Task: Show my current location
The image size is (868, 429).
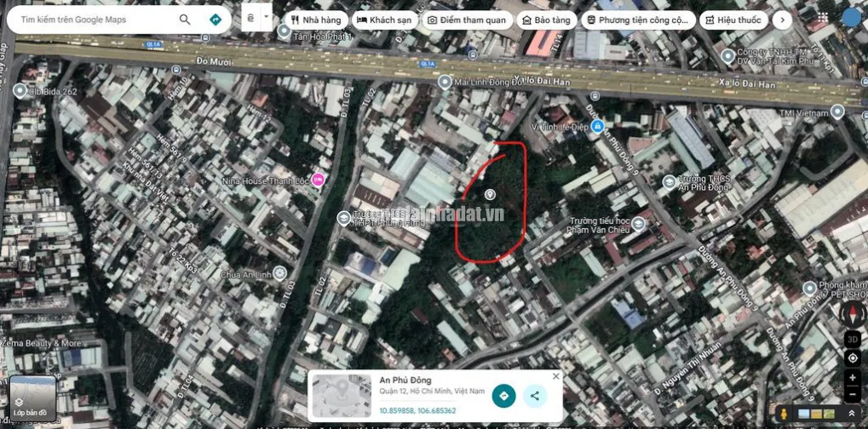Action: [x=853, y=357]
